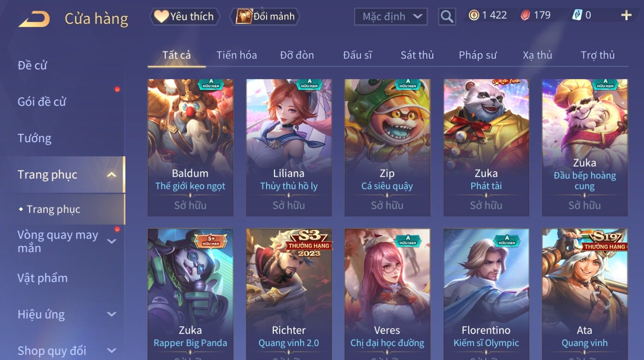Select Liliana Thủy thủ hồ ly skin card
The width and height of the screenshot is (644, 360).
[289, 147]
